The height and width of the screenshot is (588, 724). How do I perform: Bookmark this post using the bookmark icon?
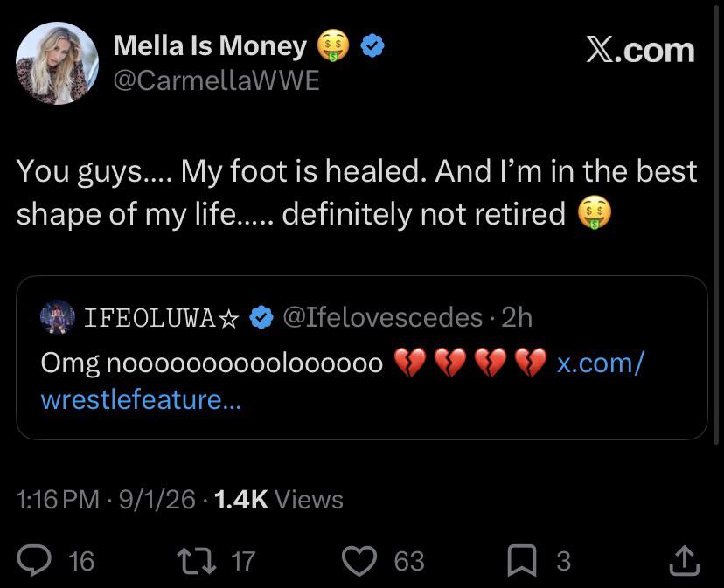pos(522,560)
